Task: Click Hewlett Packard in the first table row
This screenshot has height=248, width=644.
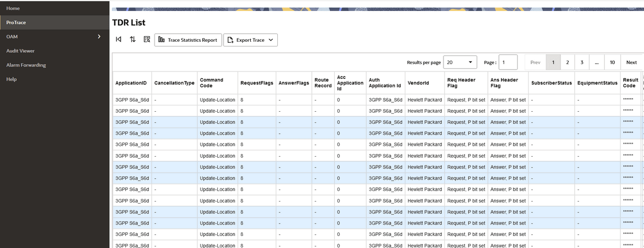Action: 425,100
